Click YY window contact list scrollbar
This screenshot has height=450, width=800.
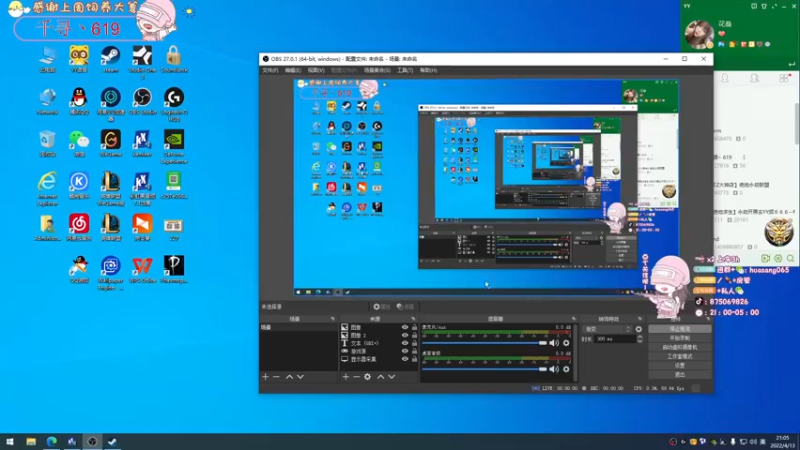[796, 122]
